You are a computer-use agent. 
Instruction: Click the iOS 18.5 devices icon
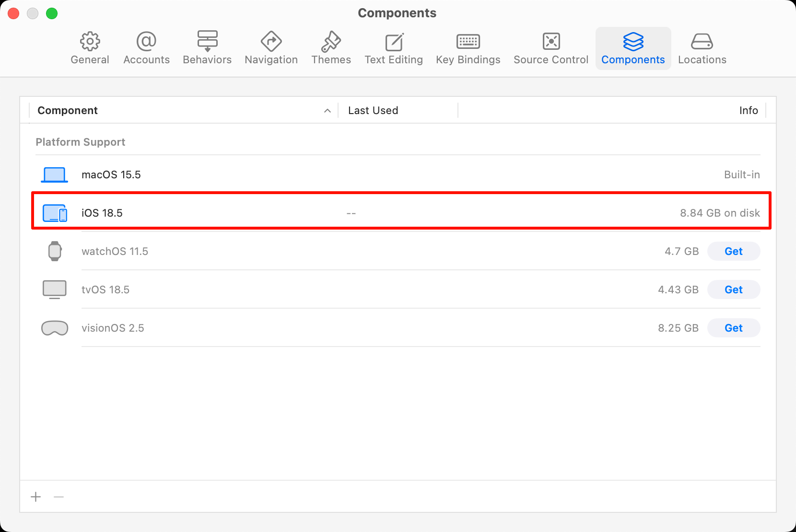click(55, 213)
